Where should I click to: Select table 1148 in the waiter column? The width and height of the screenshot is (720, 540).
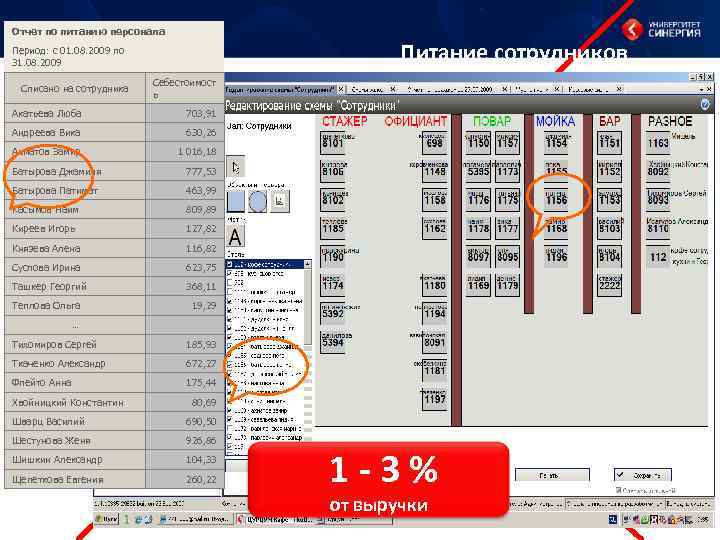point(435,172)
